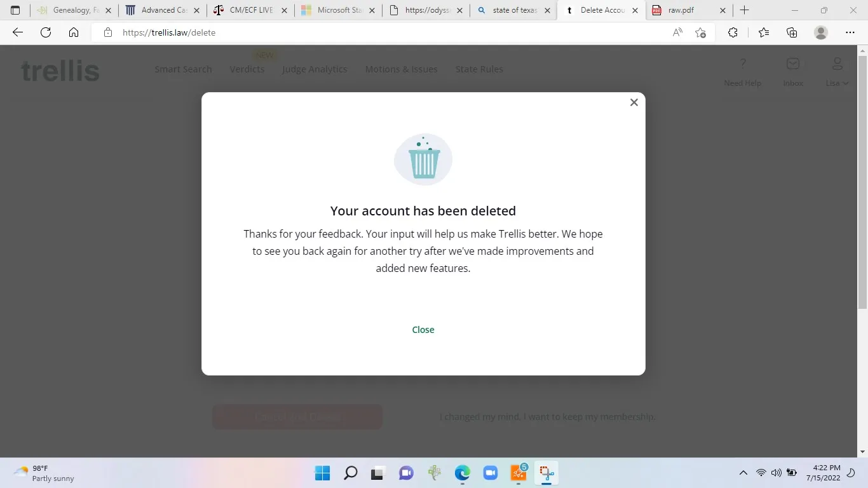Open a new browser tab
The image size is (868, 488).
click(x=745, y=10)
